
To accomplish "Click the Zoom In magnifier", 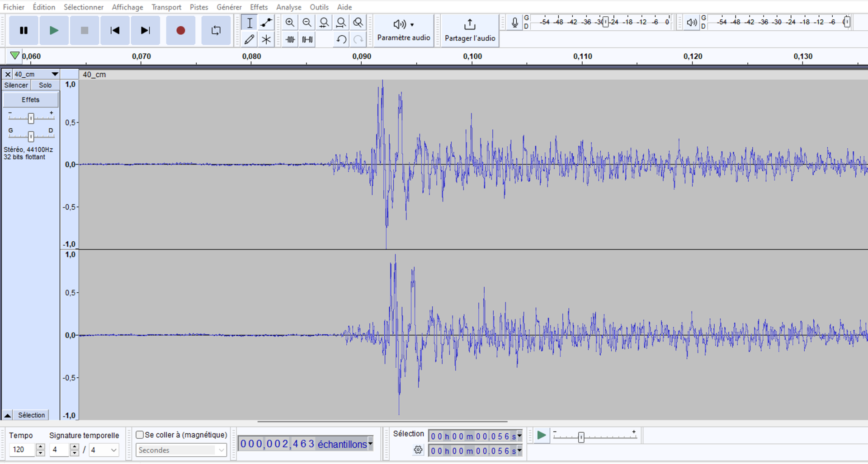I will click(290, 23).
